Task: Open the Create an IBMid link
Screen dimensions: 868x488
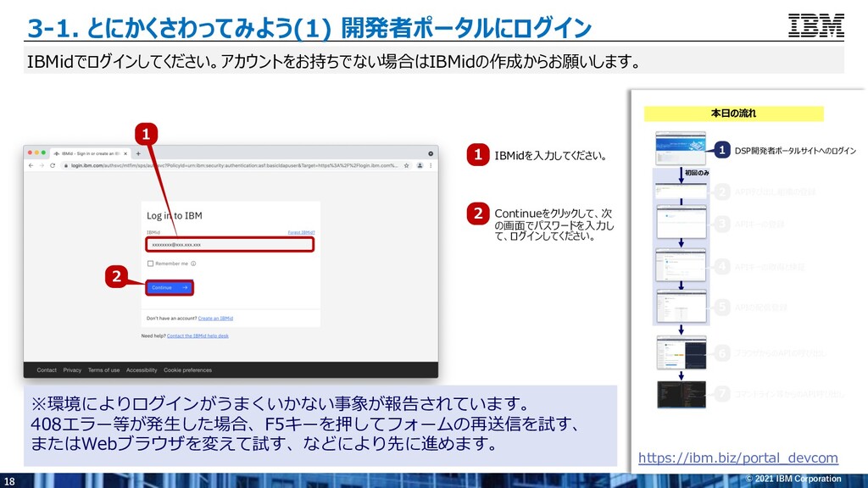Action: pos(215,319)
